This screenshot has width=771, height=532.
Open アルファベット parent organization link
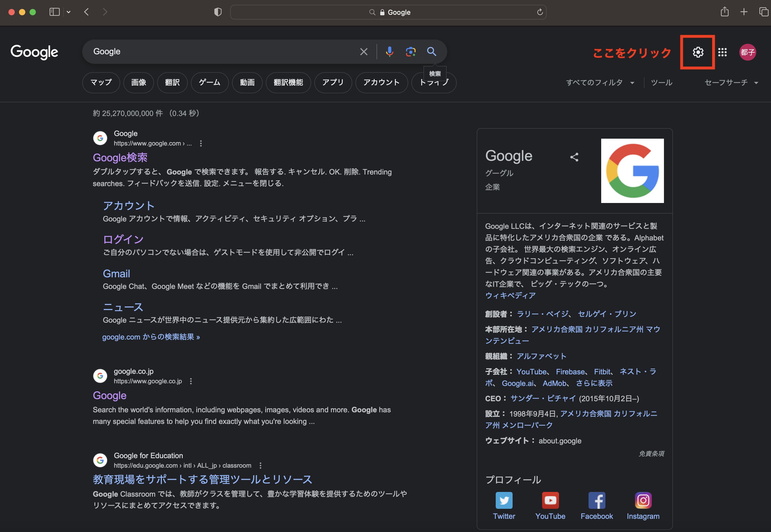541,356
